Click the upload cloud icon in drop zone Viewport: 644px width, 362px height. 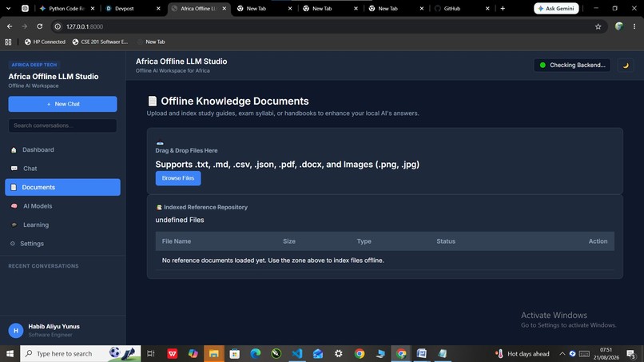coord(160,142)
